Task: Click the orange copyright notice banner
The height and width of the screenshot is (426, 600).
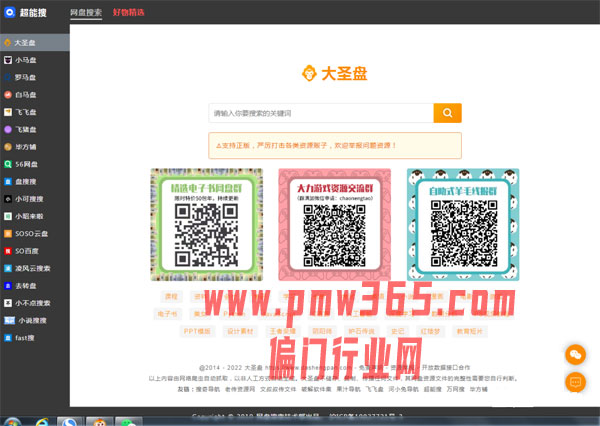Action: tap(335, 145)
